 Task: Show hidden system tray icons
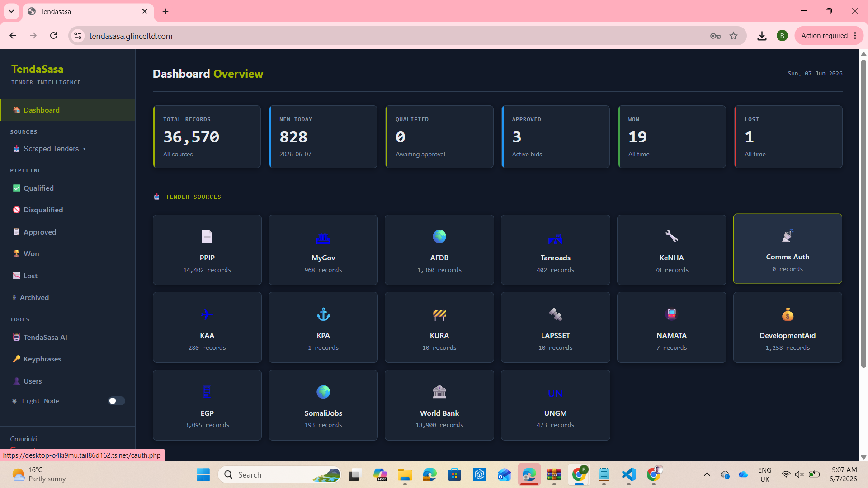pos(707,474)
